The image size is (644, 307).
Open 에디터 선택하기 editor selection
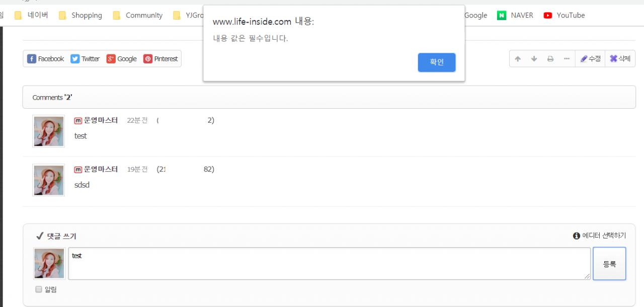pos(600,236)
